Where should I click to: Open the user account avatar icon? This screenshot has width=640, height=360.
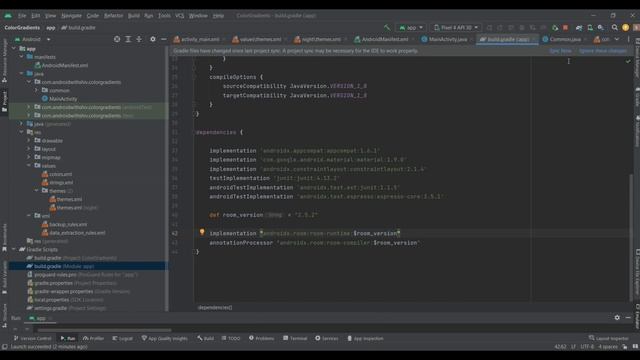[625, 28]
